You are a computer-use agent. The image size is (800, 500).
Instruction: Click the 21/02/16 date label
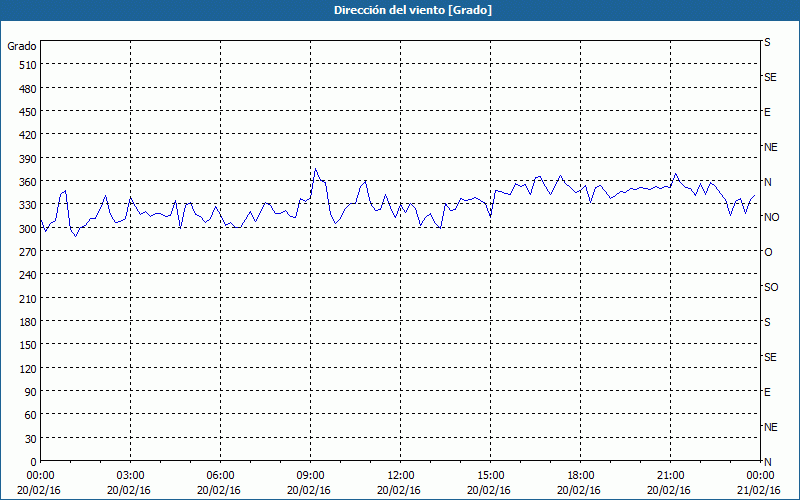click(759, 490)
